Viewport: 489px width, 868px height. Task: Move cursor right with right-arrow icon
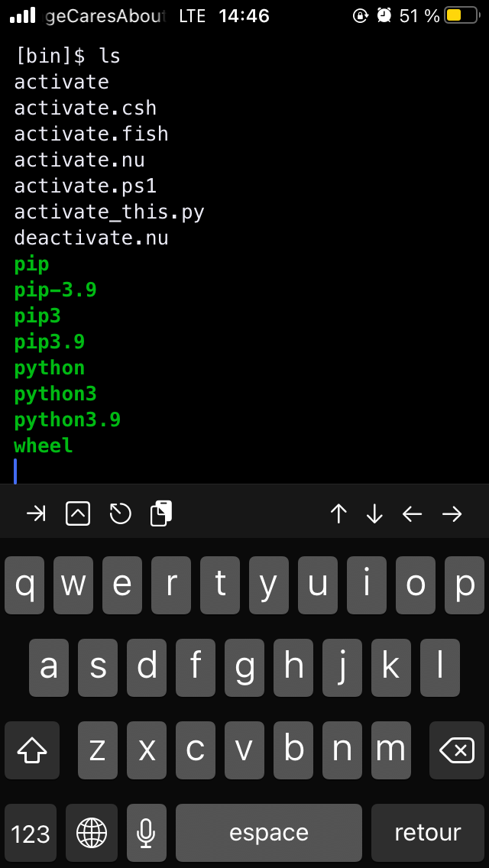click(x=452, y=513)
